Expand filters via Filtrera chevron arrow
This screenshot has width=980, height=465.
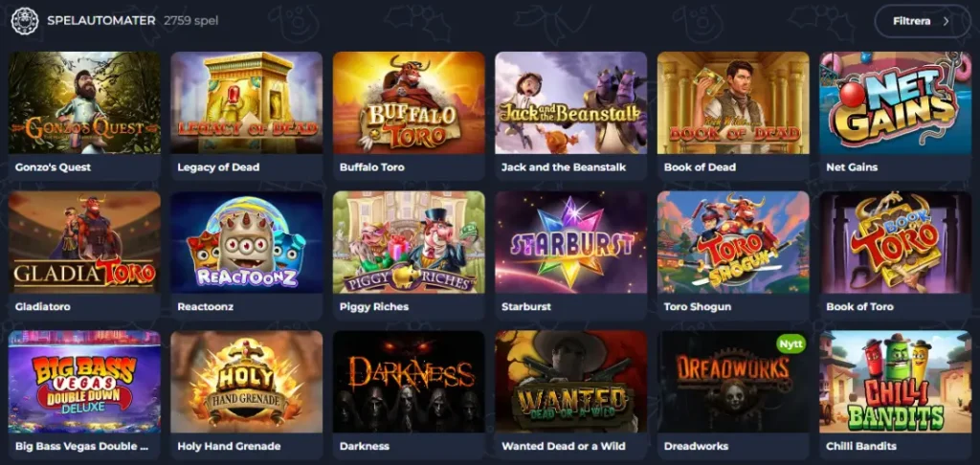[x=947, y=21]
